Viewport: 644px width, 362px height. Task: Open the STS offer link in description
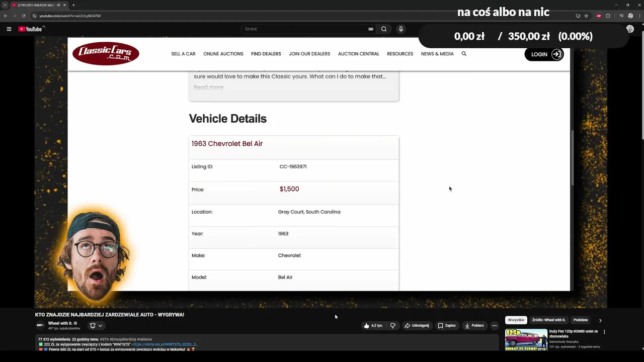click(166, 344)
